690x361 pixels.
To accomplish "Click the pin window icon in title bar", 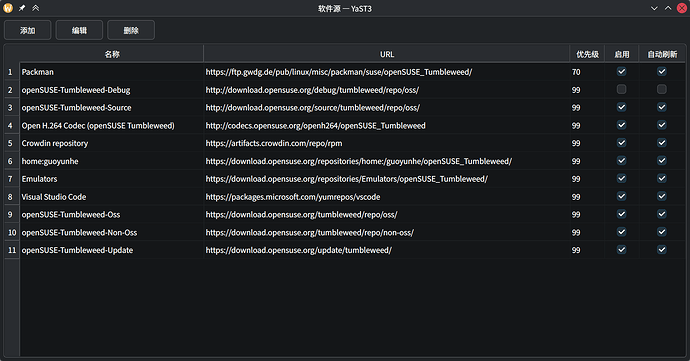I will point(22,8).
